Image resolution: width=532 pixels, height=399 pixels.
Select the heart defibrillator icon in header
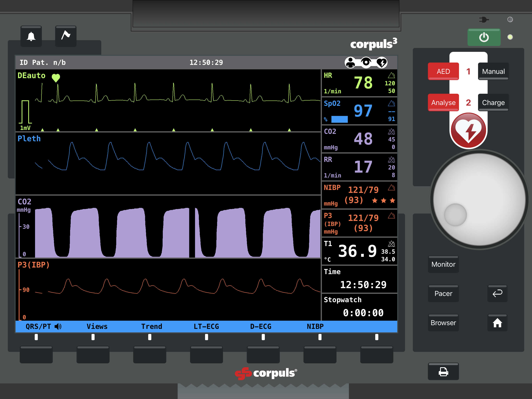(x=382, y=63)
